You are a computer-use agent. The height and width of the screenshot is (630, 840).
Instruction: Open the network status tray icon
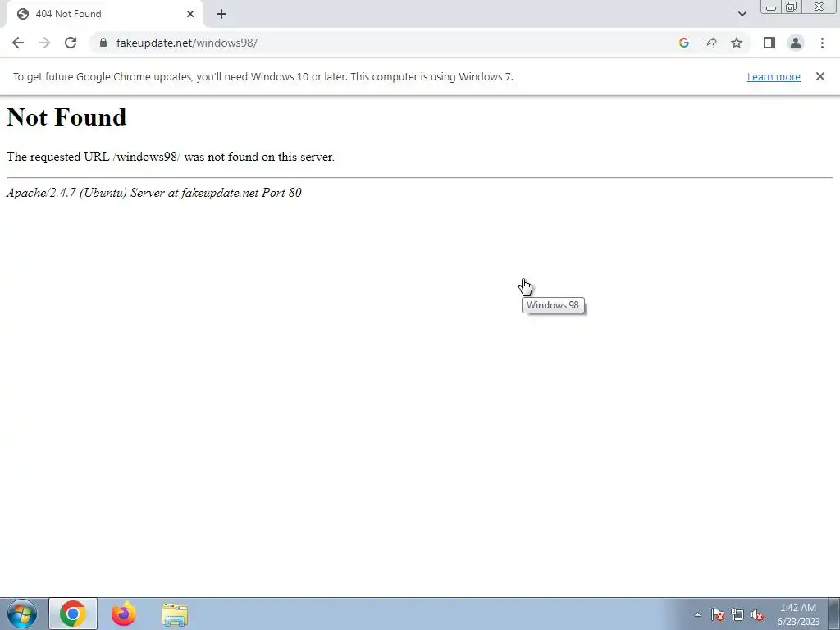click(x=737, y=614)
